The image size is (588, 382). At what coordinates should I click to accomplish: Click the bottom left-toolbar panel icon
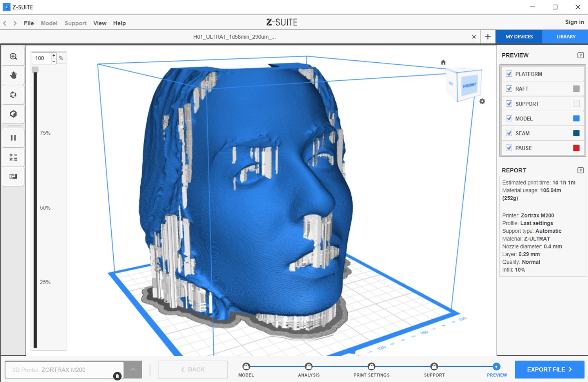[x=13, y=176]
